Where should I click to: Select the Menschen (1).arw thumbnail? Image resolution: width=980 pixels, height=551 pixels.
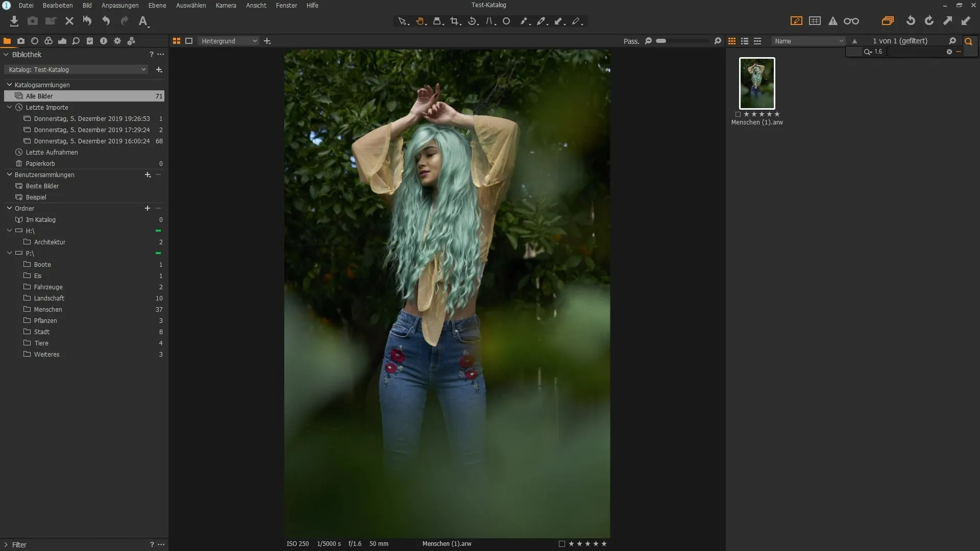[757, 83]
